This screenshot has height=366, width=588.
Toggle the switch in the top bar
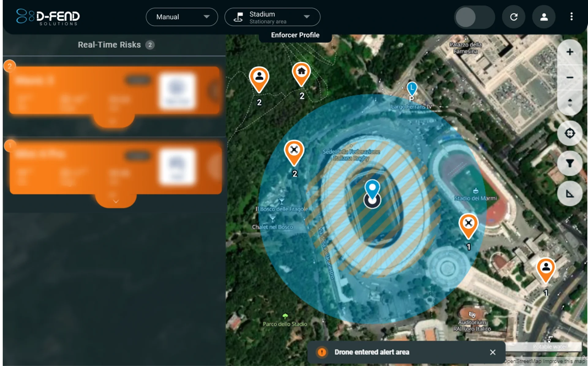474,17
